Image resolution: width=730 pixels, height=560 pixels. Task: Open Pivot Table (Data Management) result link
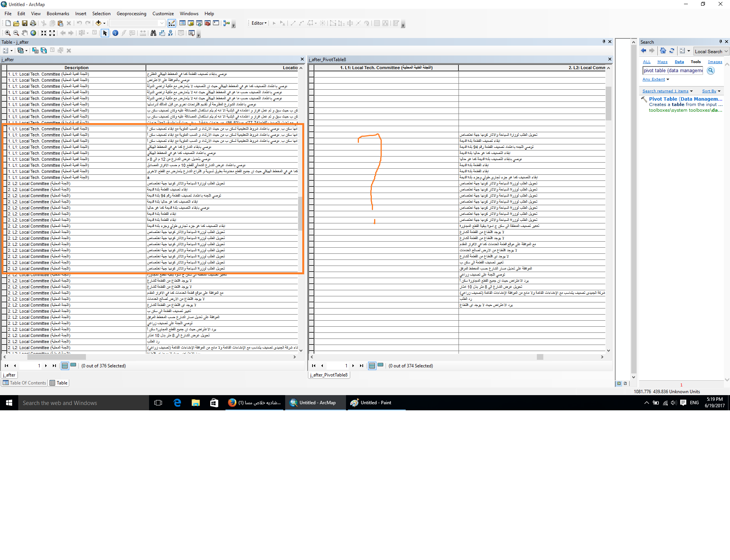(685, 99)
